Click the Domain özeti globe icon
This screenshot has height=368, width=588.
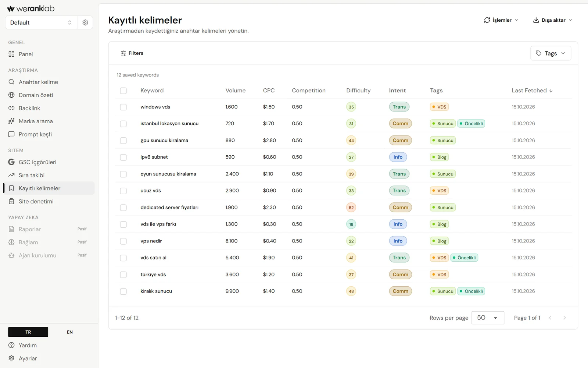coord(11,95)
